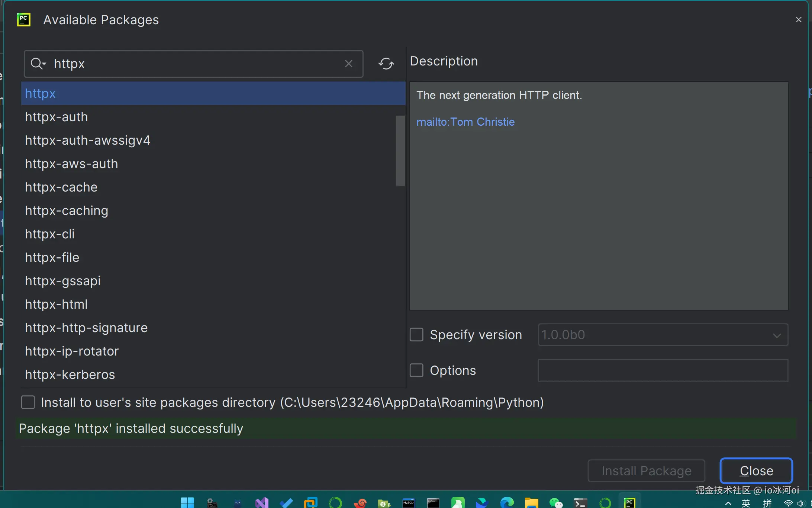Open the mailto:Tom Christie link

tap(465, 122)
